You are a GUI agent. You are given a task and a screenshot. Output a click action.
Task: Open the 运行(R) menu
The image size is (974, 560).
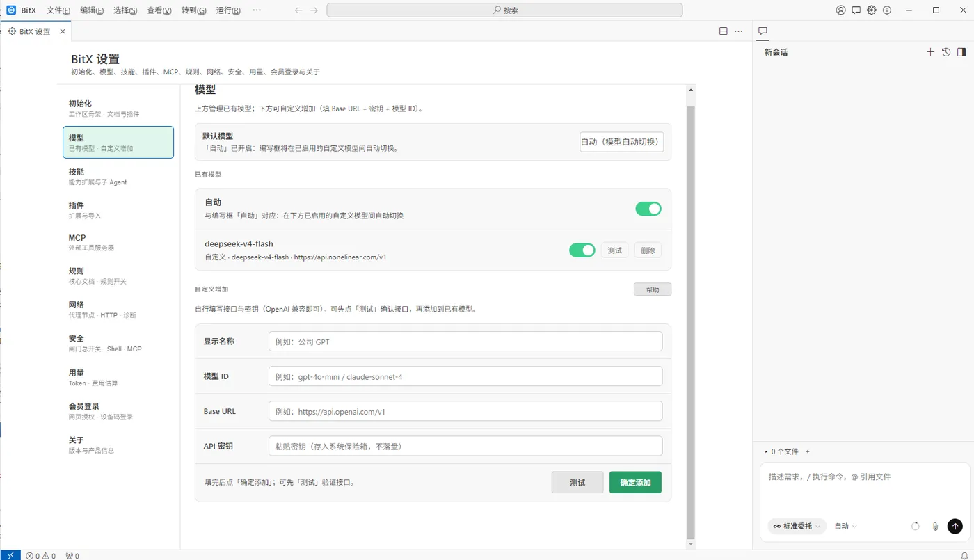coord(228,10)
